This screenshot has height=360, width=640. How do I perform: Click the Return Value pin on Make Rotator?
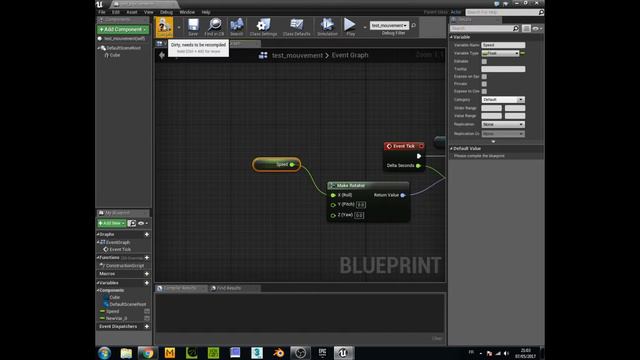coord(403,195)
